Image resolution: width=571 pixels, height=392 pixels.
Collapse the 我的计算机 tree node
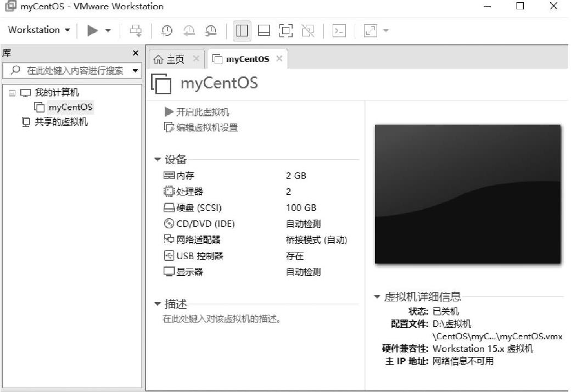12,93
